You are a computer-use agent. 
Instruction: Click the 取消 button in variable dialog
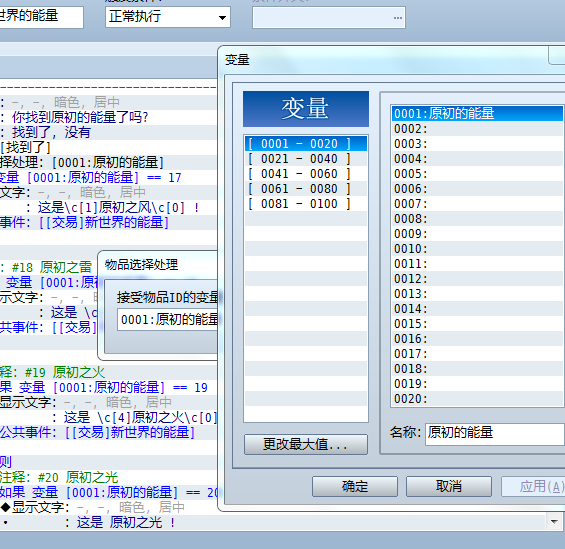pyautogui.click(x=449, y=486)
